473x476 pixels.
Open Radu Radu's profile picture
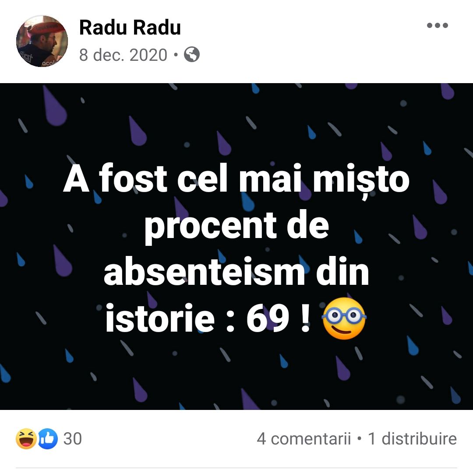coord(42,41)
